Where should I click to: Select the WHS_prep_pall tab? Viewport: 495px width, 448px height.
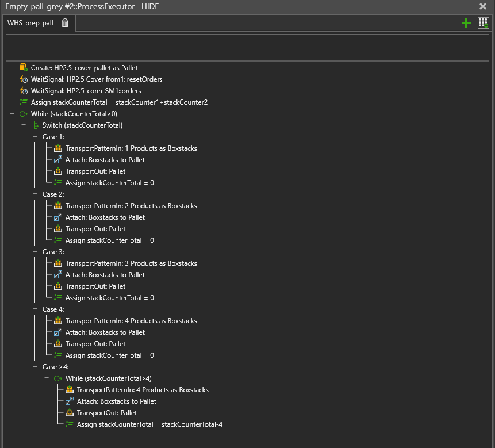click(30, 23)
